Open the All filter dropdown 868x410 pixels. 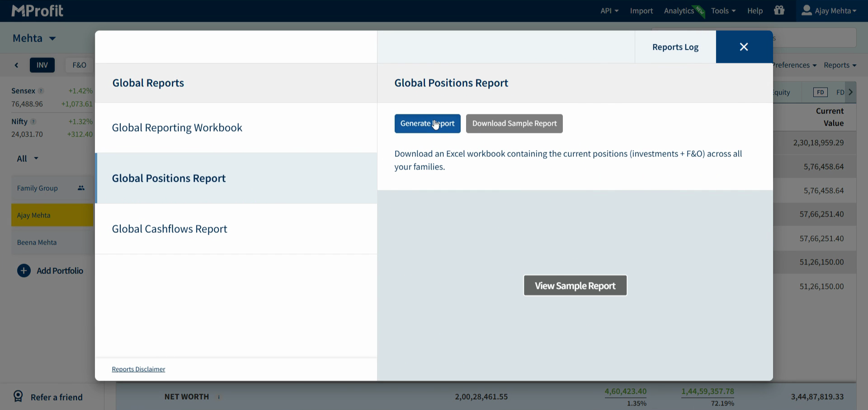[x=28, y=159]
